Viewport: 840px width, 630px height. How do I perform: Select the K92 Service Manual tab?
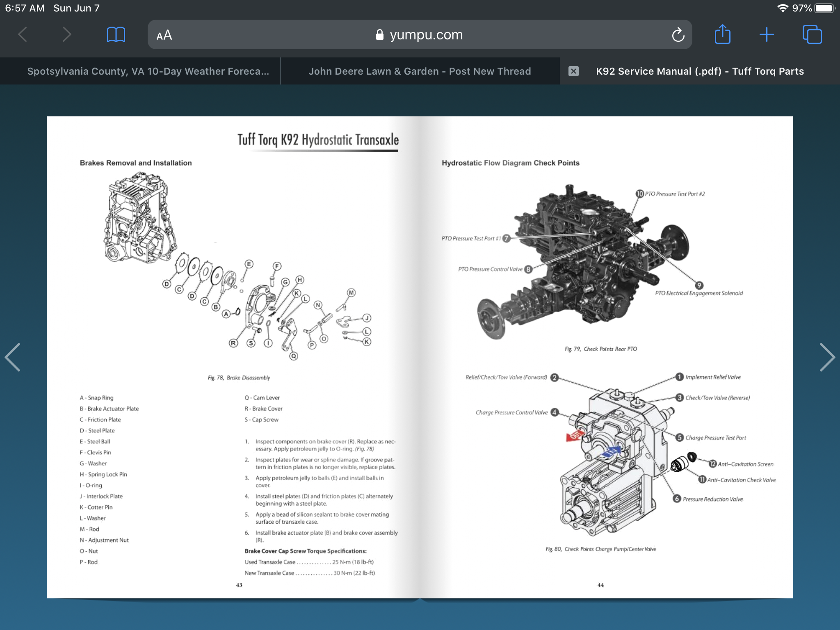point(699,71)
